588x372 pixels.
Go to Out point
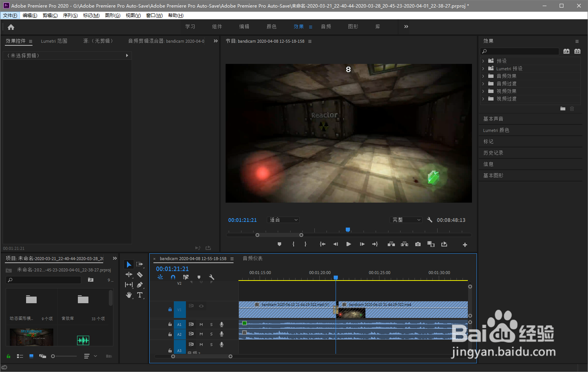pyautogui.click(x=375, y=244)
